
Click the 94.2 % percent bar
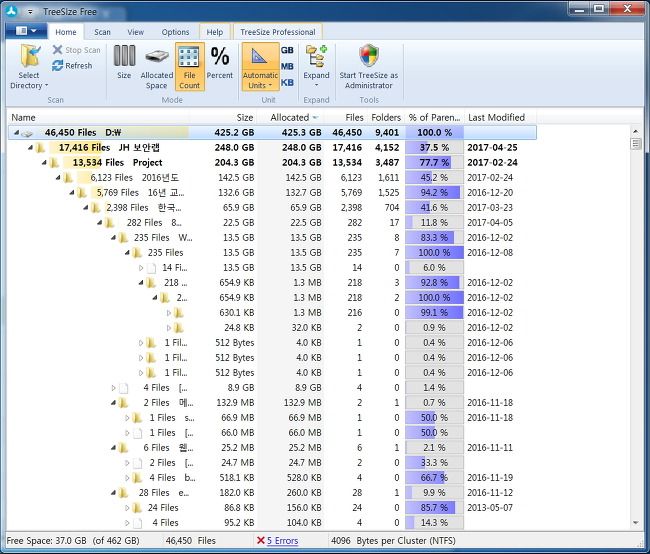coord(434,192)
